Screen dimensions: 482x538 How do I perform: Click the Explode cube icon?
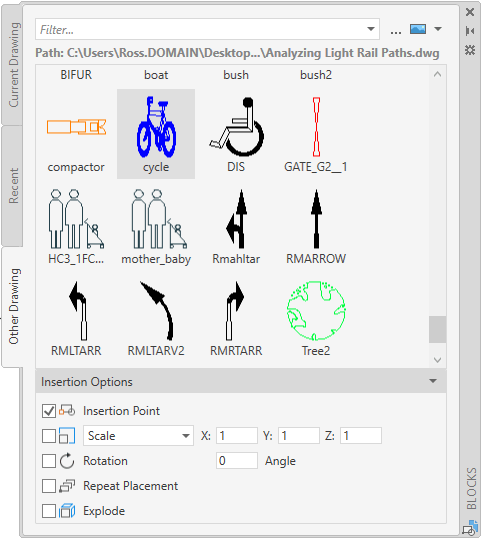pos(67,511)
